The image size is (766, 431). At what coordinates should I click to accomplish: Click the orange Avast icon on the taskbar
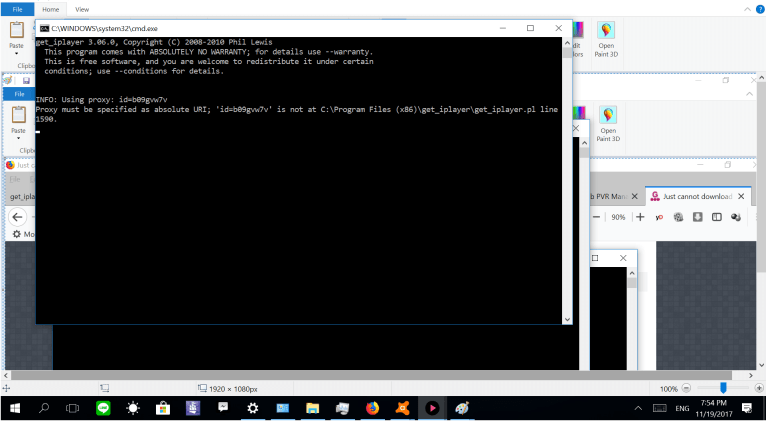[x=402, y=408]
